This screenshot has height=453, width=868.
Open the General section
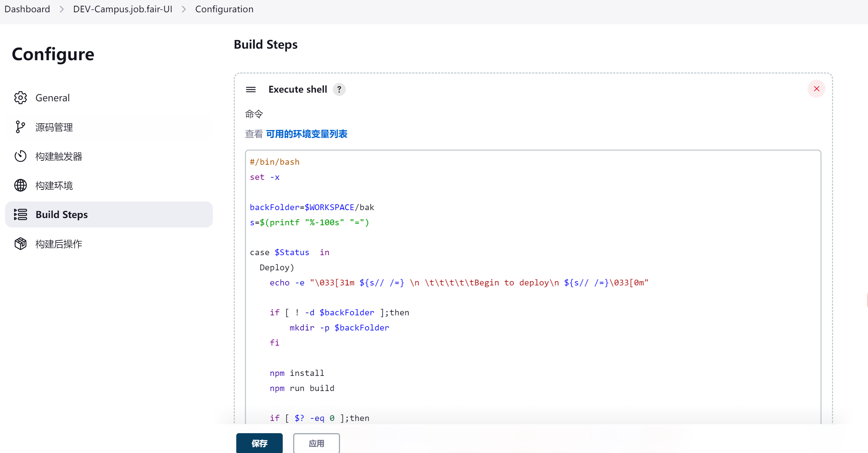pos(109,98)
